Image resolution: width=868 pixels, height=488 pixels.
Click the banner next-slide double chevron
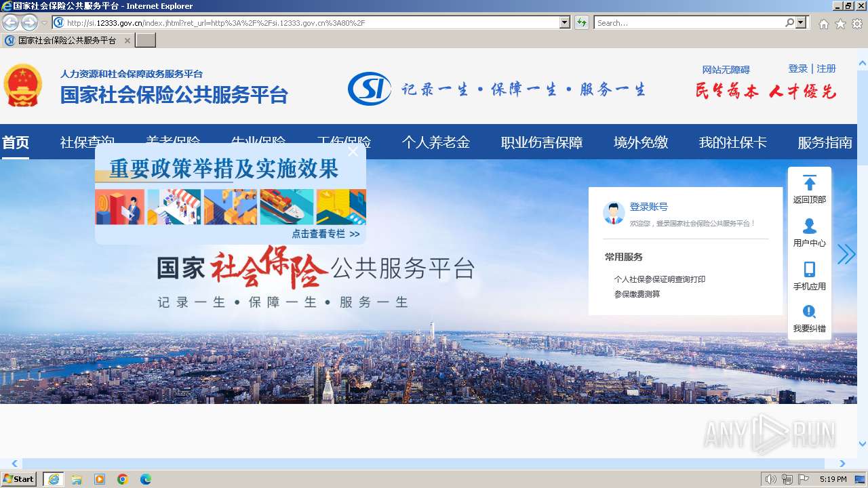846,254
